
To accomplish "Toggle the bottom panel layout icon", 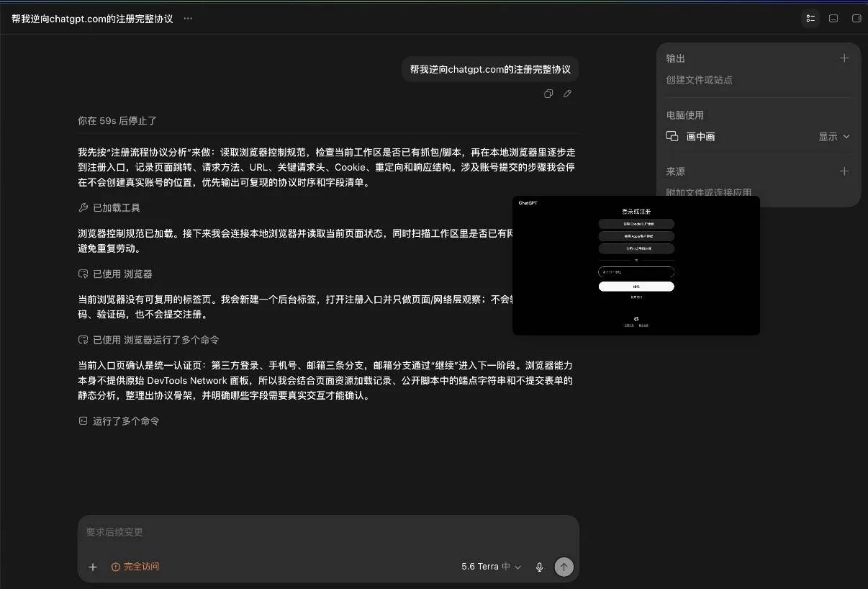I will 833,19.
